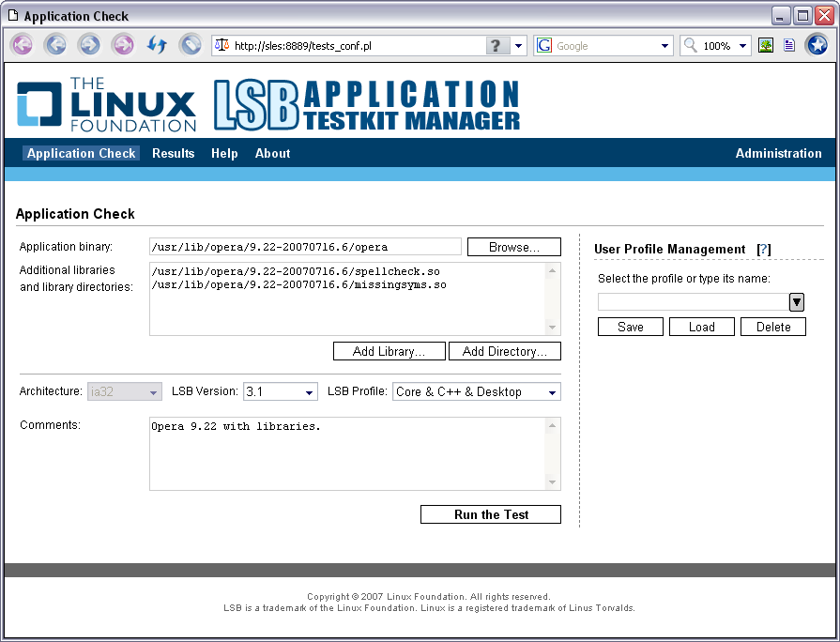Go forward using the Forward arrow icon
This screenshot has width=840, height=642.
pyautogui.click(x=89, y=45)
